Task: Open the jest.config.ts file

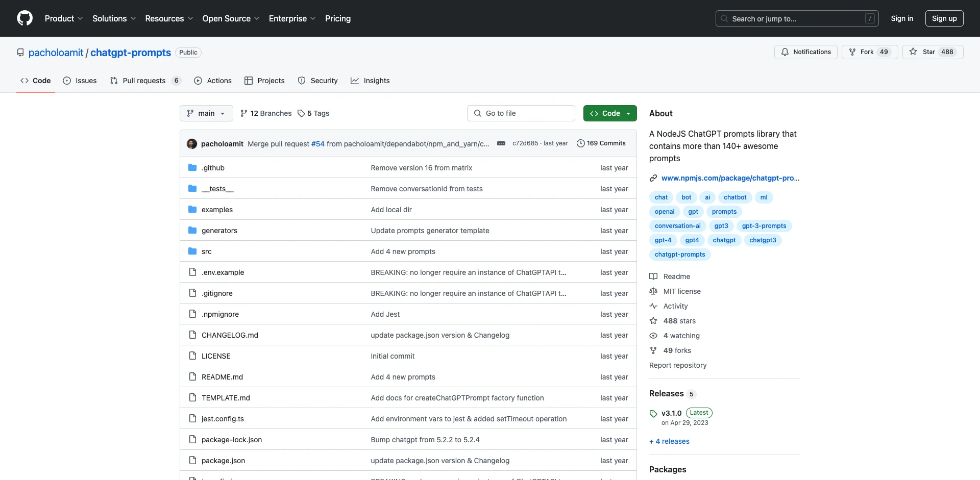Action: [x=223, y=419]
